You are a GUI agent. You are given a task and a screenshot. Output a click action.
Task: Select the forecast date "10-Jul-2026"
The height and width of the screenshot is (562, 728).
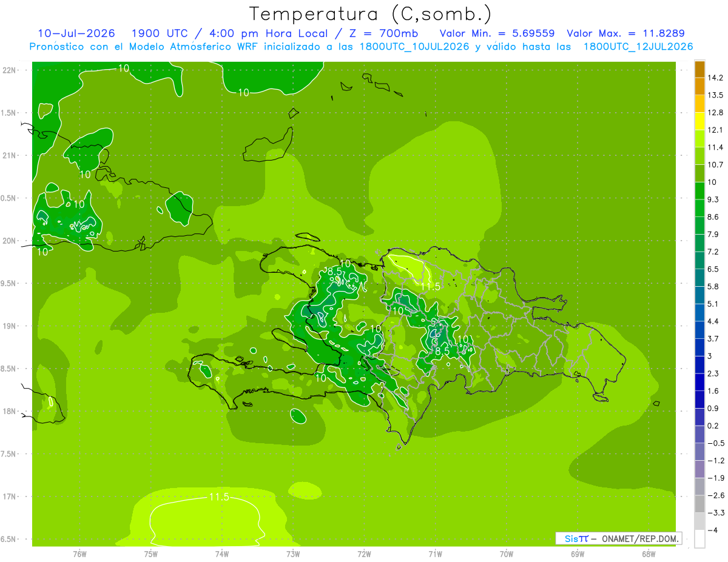coord(76,33)
